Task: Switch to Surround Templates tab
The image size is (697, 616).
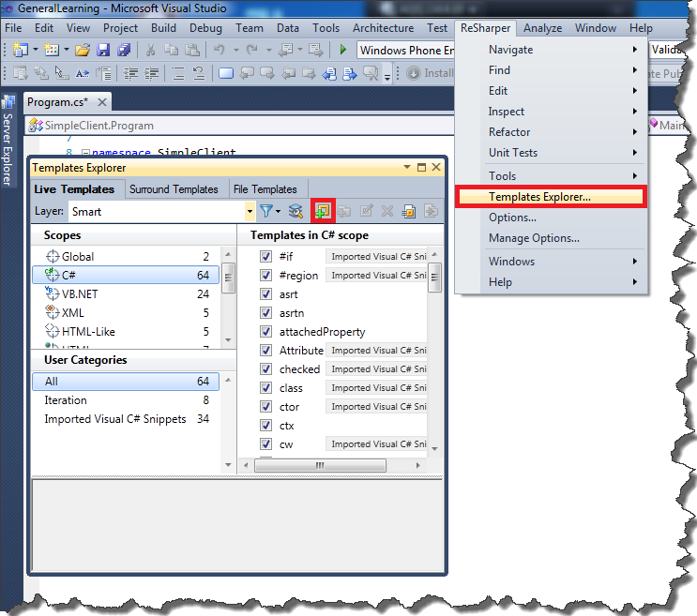Action: click(174, 189)
